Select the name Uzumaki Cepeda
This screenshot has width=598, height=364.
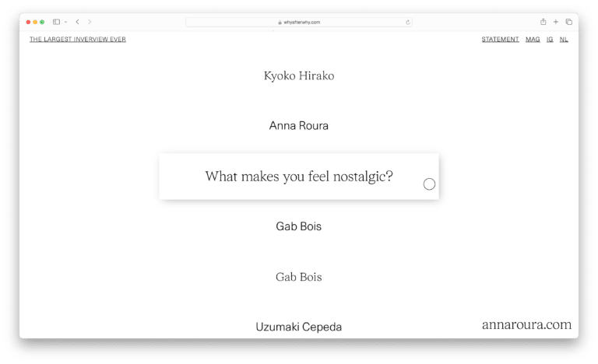click(x=299, y=327)
